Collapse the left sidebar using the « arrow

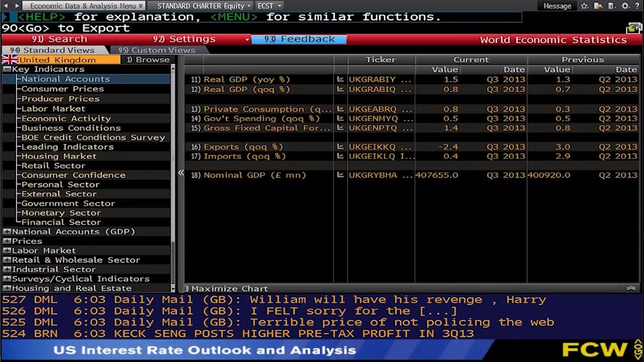point(181,172)
